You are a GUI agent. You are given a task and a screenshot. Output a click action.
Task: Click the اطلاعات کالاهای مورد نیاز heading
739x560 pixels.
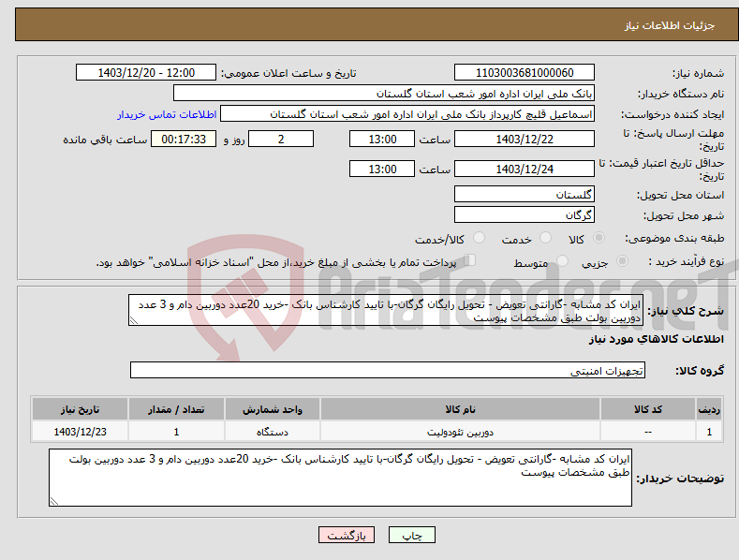pos(656,339)
